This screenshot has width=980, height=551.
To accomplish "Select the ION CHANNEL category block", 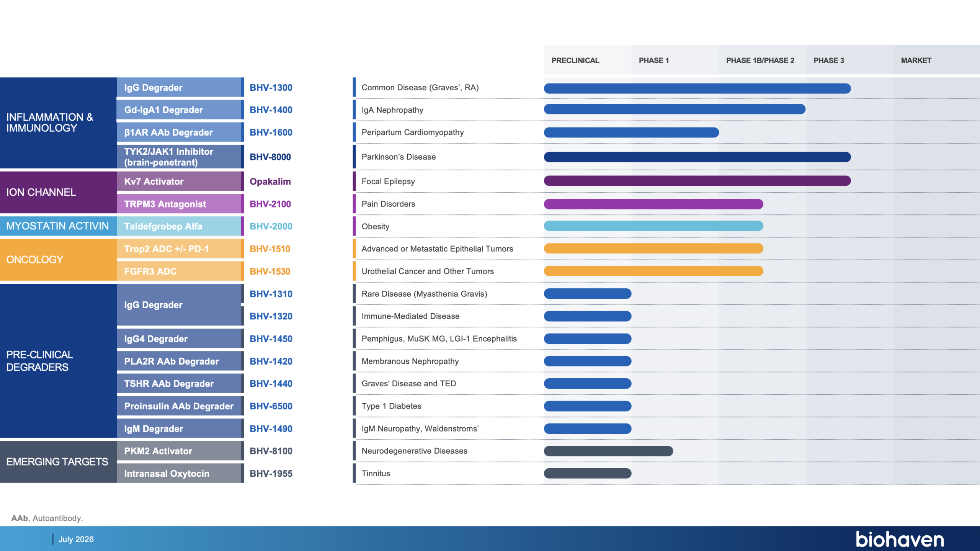I will tap(58, 192).
